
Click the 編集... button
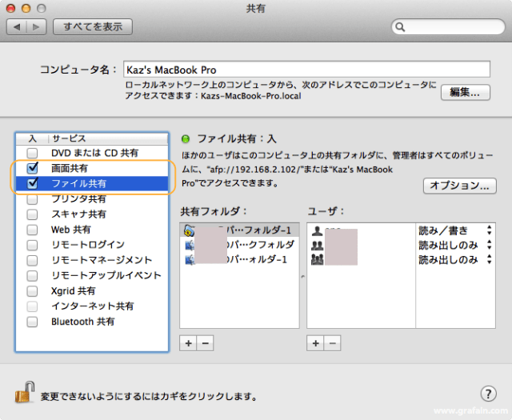point(465,92)
